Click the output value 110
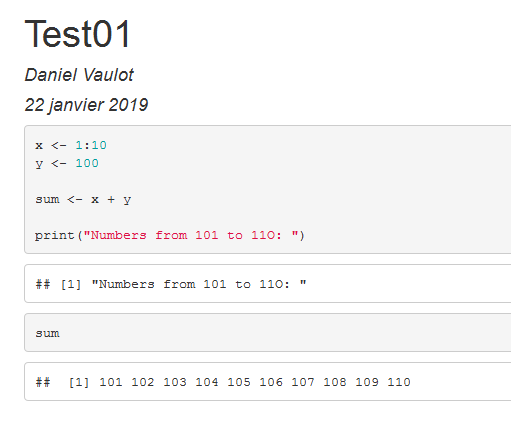Image resolution: width=511 pixels, height=445 pixels. tap(399, 382)
